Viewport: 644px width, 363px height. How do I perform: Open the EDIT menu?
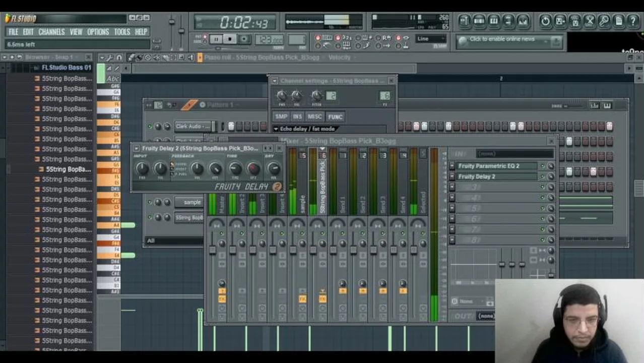(28, 32)
